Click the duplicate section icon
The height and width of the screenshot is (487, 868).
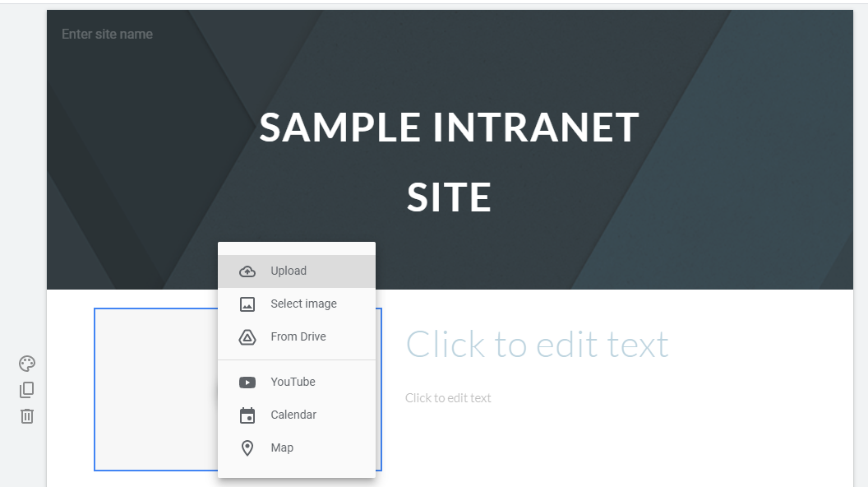[x=26, y=389]
